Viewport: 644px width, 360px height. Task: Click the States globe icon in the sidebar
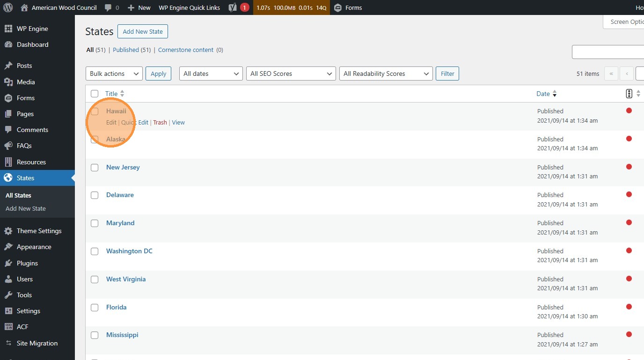(8, 178)
